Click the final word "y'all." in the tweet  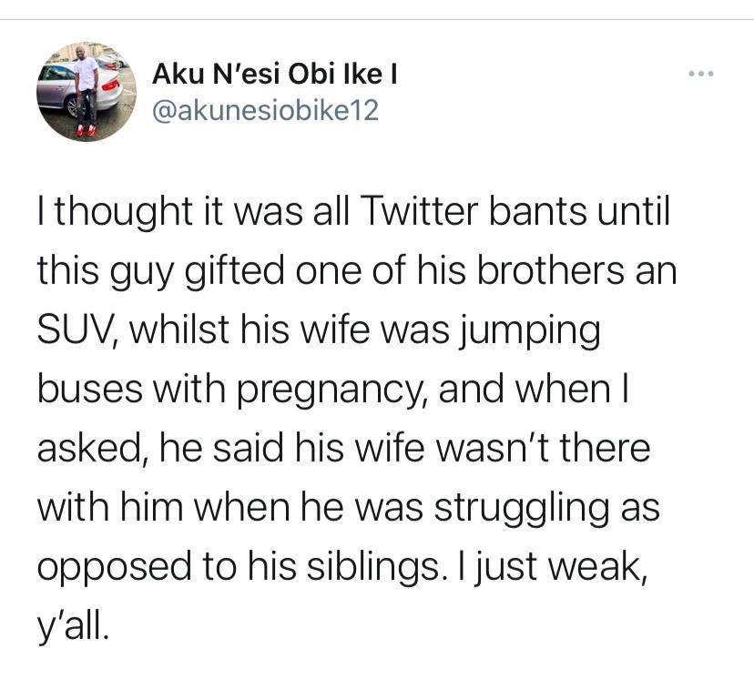click(73, 628)
